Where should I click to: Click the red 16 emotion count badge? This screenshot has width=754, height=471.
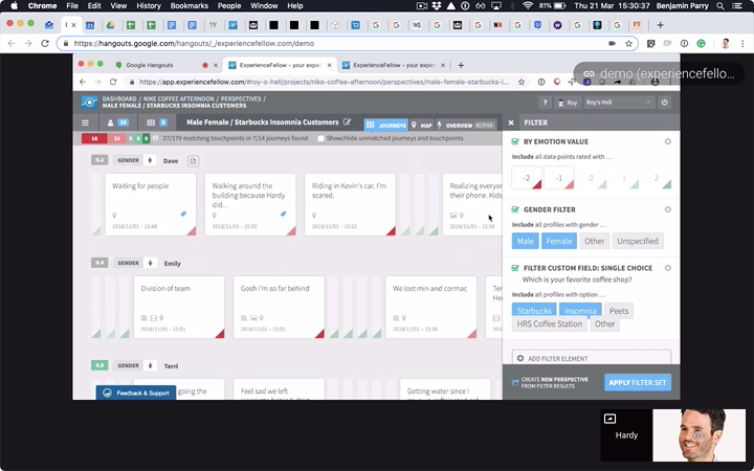tap(94, 139)
